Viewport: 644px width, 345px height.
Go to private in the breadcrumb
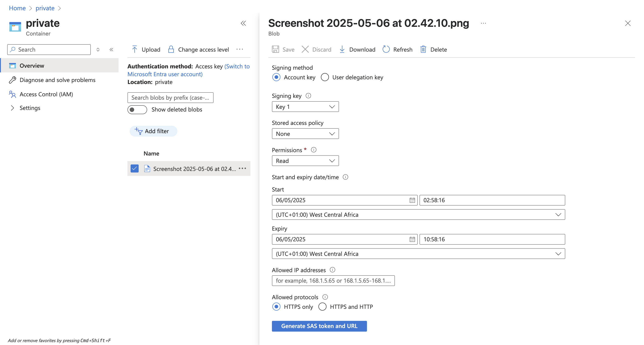coord(45,8)
